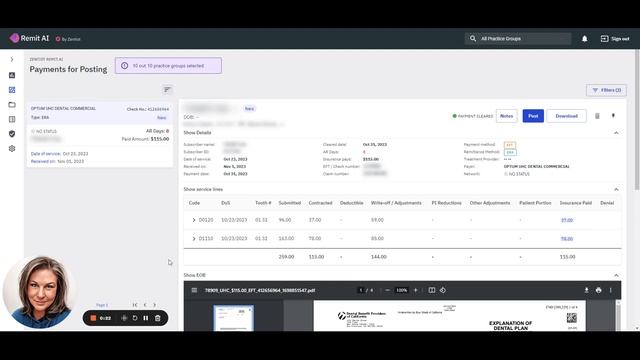This screenshot has height=360, width=640.
Task: Open the shield checkmark sidebar icon
Action: [x=12, y=134]
